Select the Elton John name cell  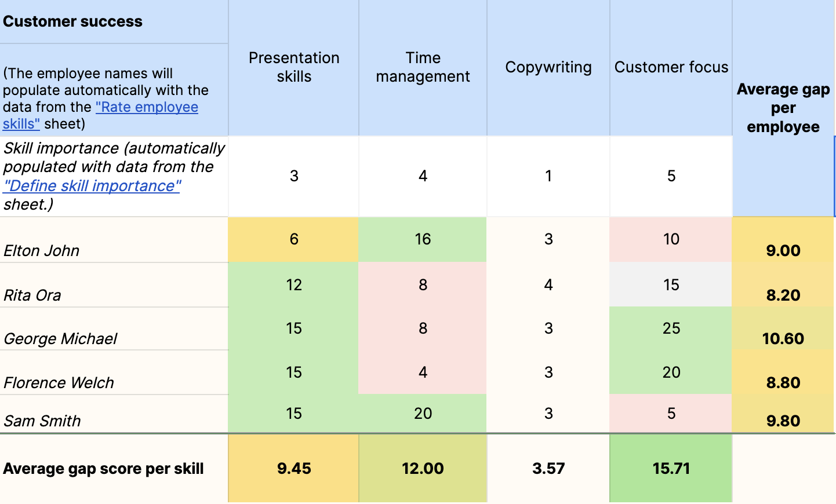tap(42, 250)
